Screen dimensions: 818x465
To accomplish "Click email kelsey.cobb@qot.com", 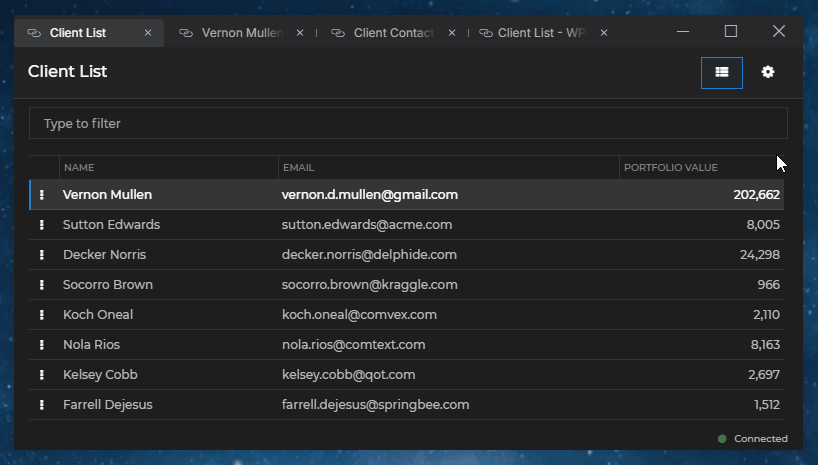I will 348,375.
